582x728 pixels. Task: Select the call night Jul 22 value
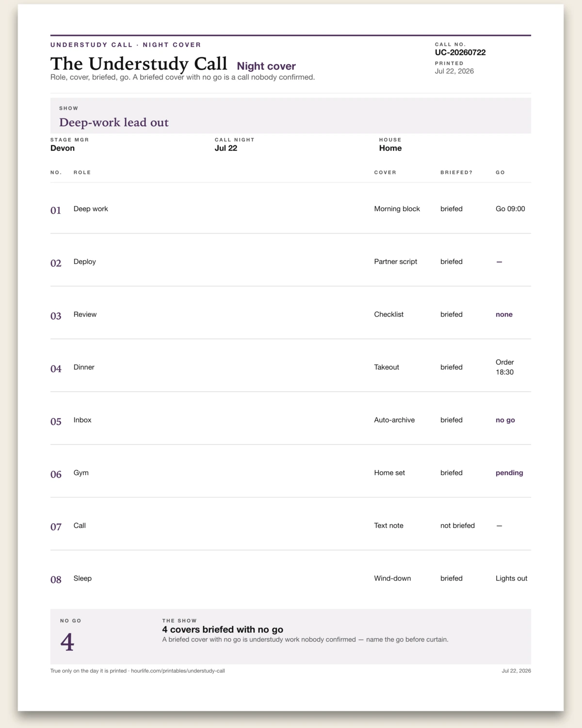click(226, 148)
